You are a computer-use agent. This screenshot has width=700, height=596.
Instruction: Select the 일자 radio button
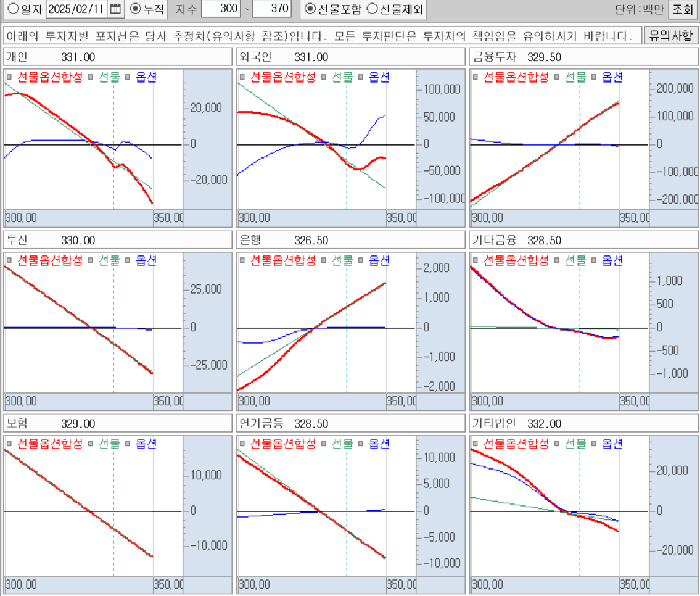(x=12, y=9)
